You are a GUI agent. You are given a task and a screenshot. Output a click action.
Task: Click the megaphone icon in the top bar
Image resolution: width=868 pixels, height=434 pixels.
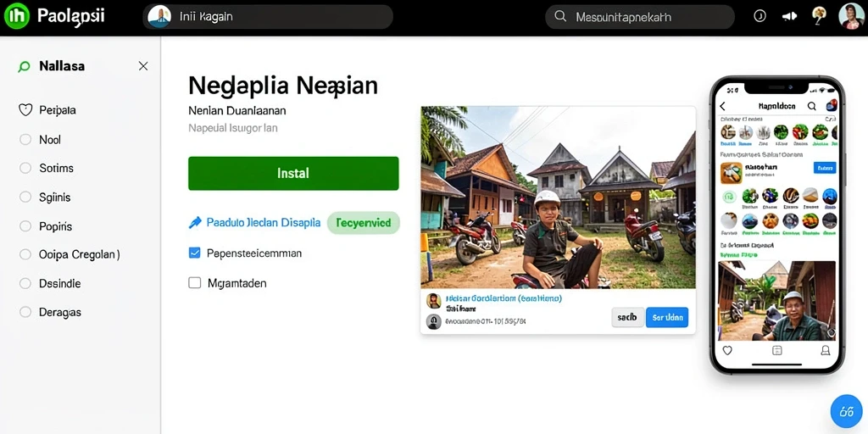coord(789,17)
